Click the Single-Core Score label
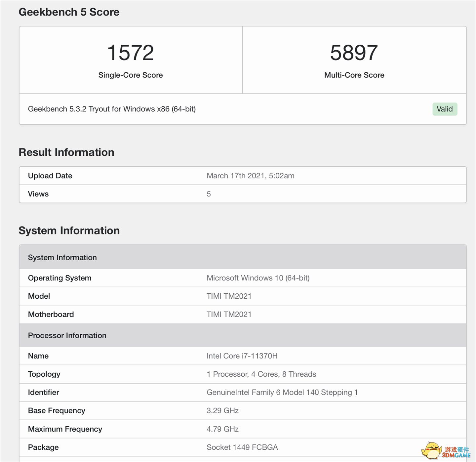The height and width of the screenshot is (462, 476). coord(131,75)
